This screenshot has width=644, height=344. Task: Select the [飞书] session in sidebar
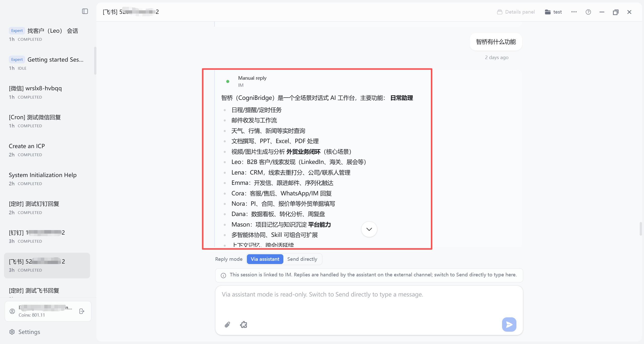47,265
